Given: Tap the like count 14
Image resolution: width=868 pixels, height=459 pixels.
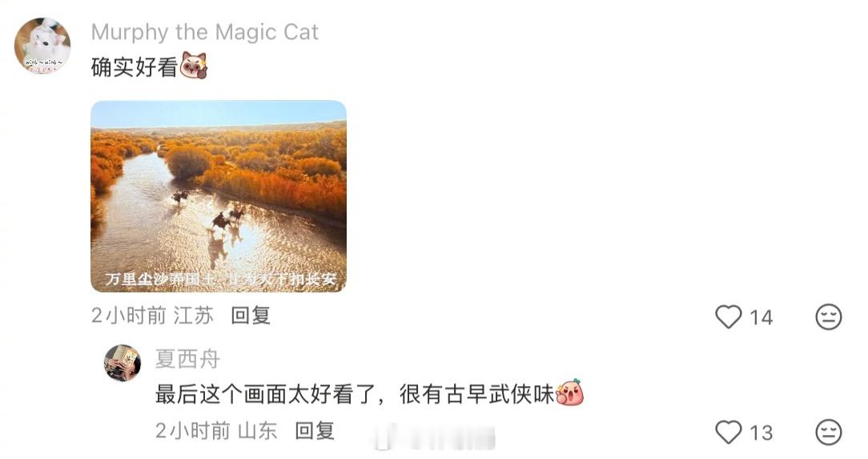Looking at the screenshot, I should 762,318.
